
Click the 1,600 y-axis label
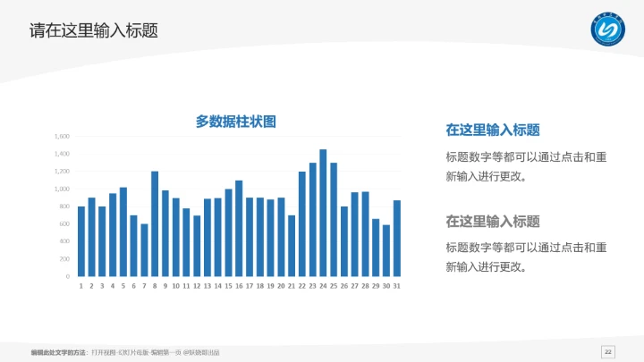click(62, 136)
